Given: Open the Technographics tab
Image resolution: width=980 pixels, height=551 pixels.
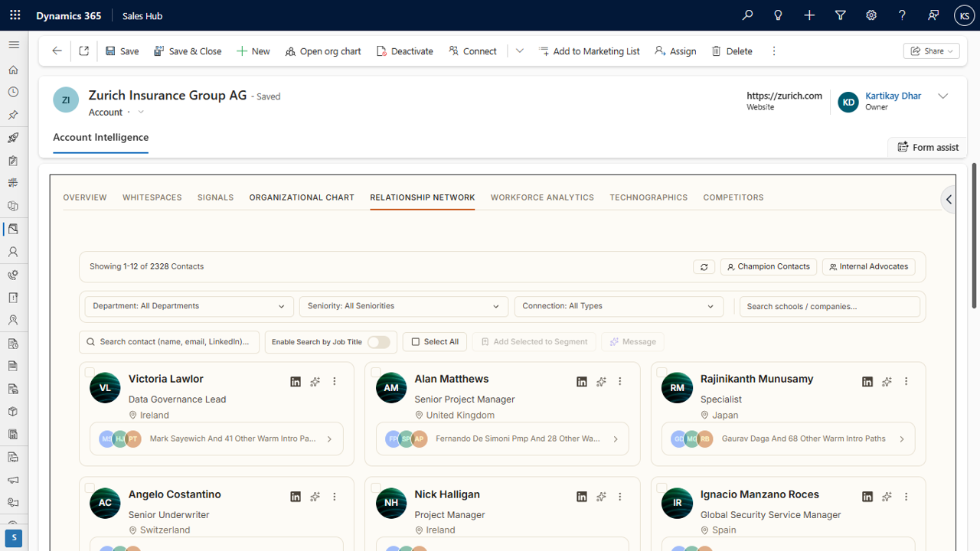Looking at the screenshot, I should point(648,197).
